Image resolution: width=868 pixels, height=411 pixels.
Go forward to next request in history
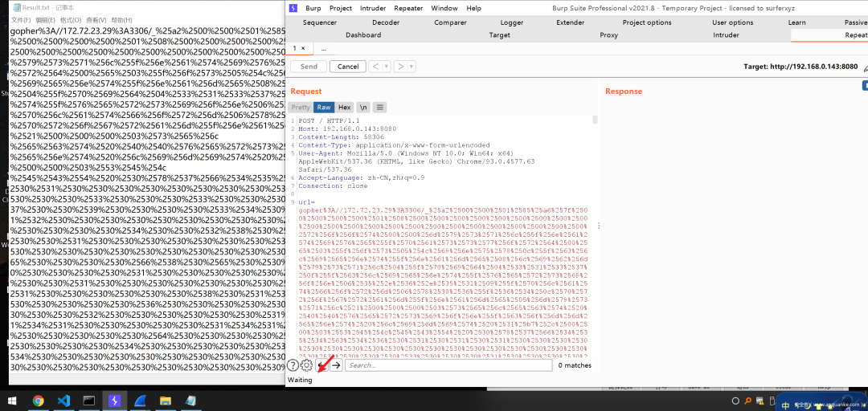(x=401, y=67)
